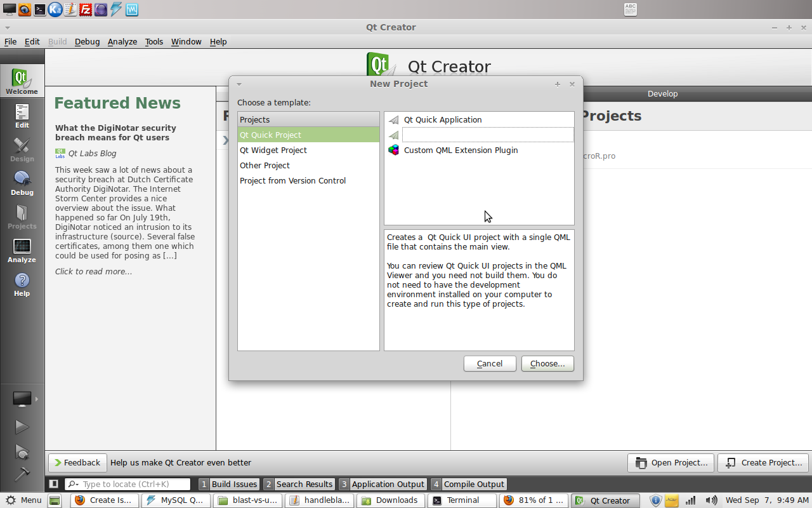Select Qt Widget Project category
This screenshot has width=812, height=508.
[x=308, y=150]
